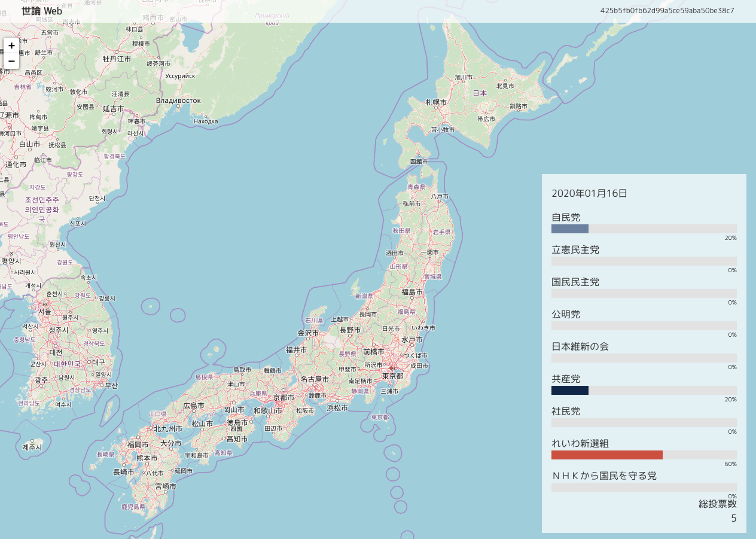Screen dimensions: 756x539
Task: Select the 日本維新の会 party label
Action: [580, 346]
